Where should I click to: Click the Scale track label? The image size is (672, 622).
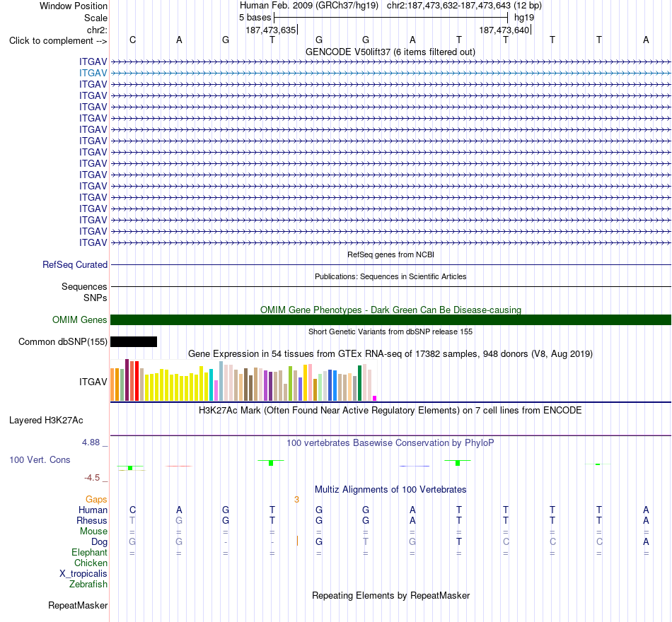tap(95, 18)
